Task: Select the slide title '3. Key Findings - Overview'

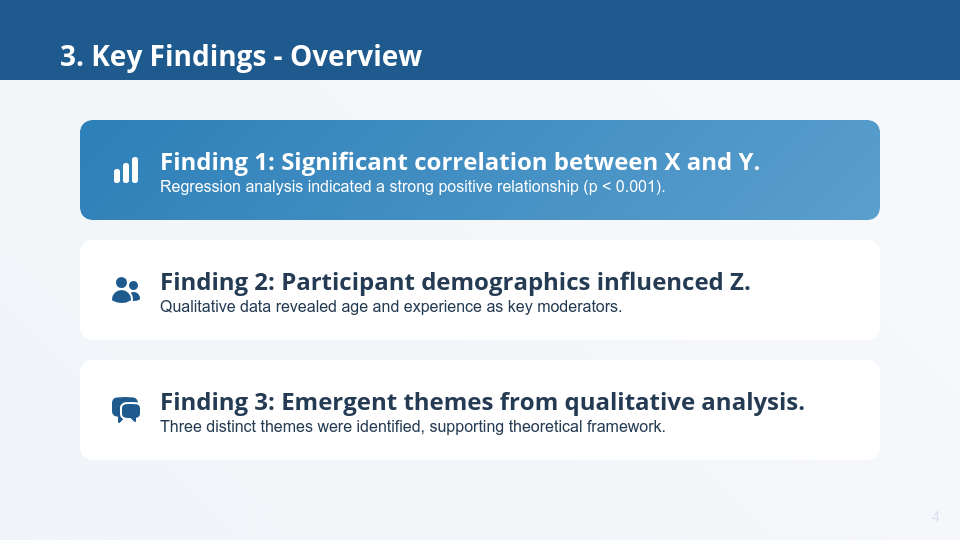Action: 241,56
